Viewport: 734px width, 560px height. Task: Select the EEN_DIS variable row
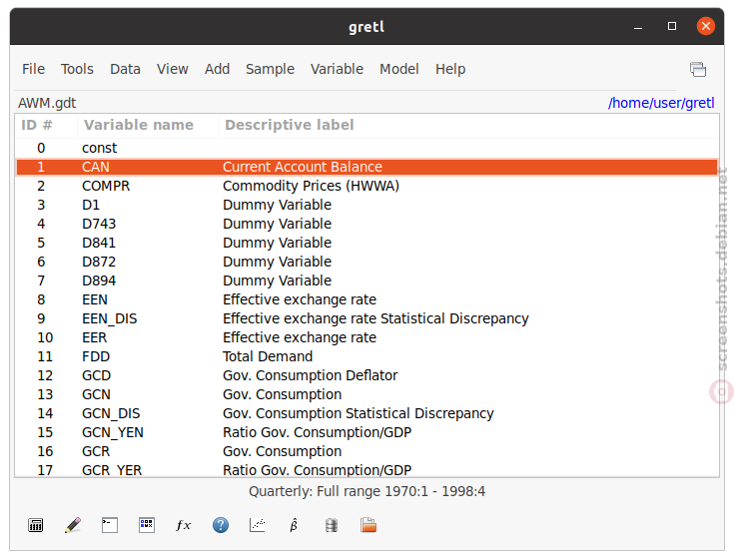click(367, 318)
